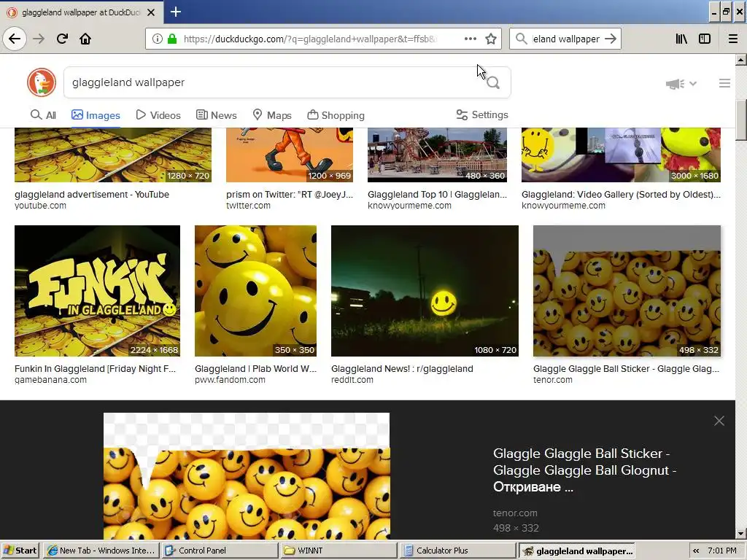Toggle the sidebar view icon
This screenshot has height=560, width=747.
[x=705, y=39]
